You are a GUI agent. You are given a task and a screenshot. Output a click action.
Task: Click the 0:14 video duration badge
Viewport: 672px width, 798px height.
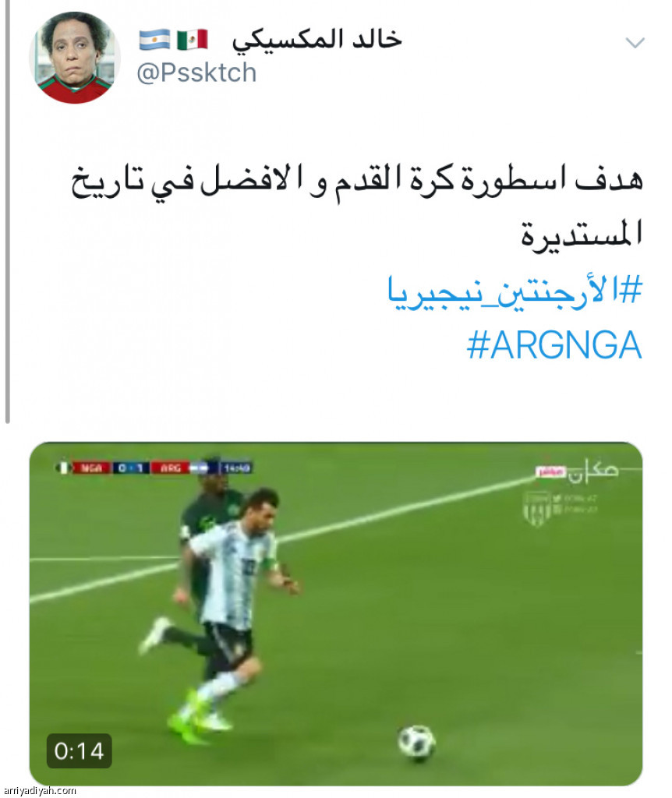coord(79,750)
